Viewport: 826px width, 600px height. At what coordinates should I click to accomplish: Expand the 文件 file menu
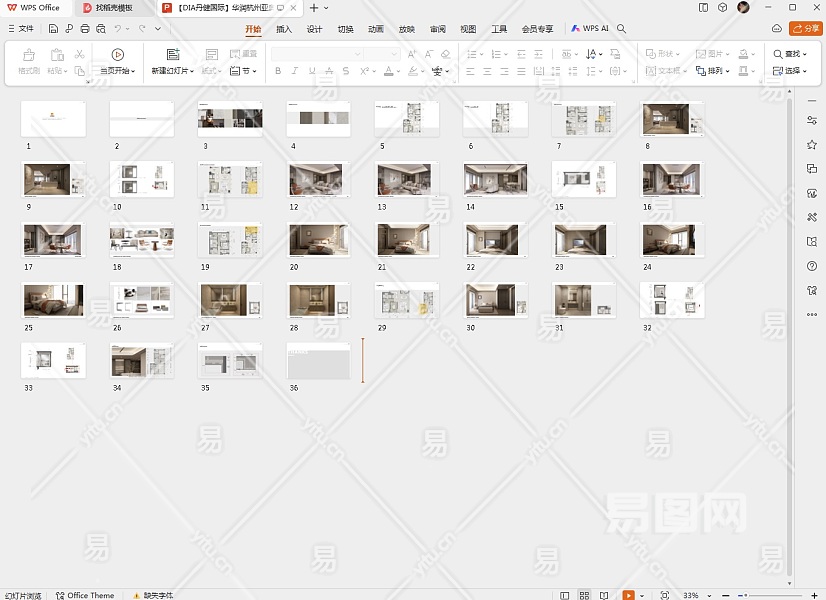click(x=20, y=29)
